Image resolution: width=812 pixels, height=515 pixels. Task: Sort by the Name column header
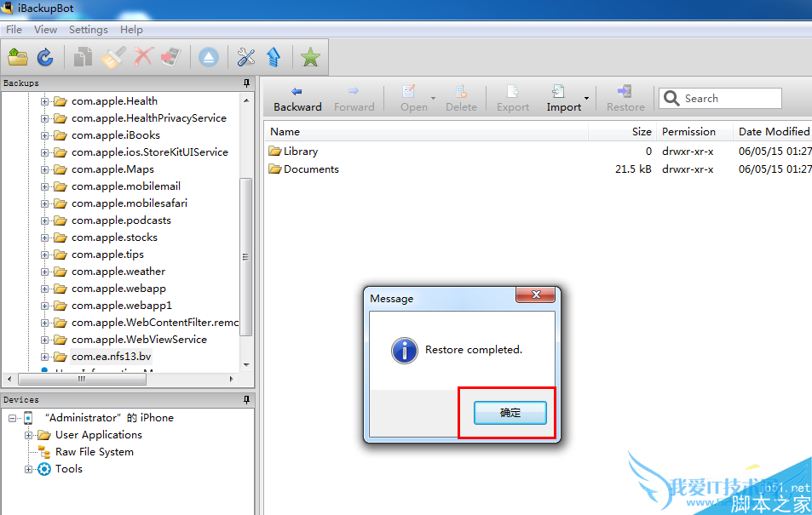427,131
